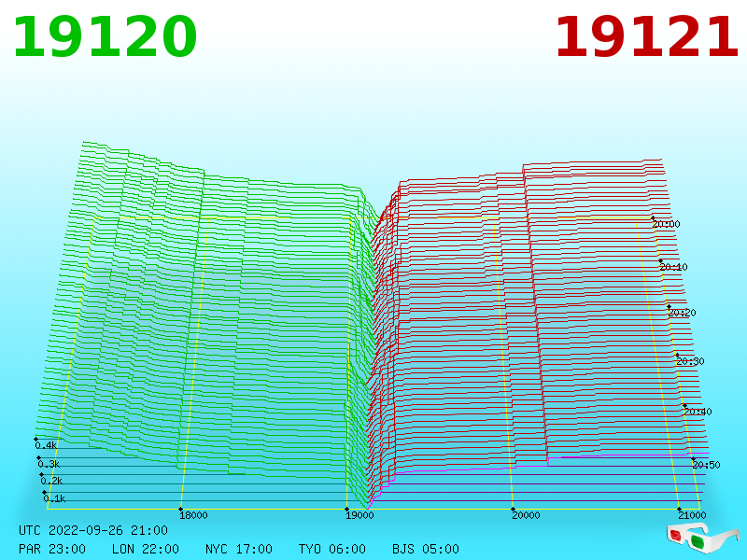This screenshot has width=747, height=560.
Task: Click the PAR 23:00 Paris time
Action: pyautogui.click(x=52, y=549)
